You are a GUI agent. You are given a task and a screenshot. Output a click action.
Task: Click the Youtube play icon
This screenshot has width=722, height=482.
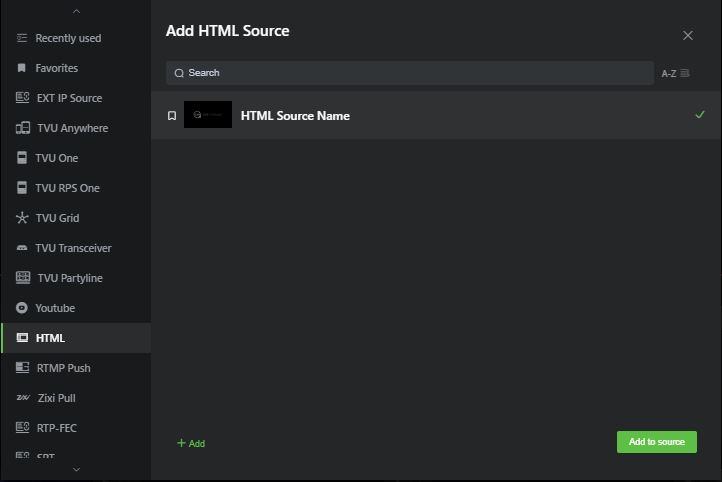(x=22, y=308)
